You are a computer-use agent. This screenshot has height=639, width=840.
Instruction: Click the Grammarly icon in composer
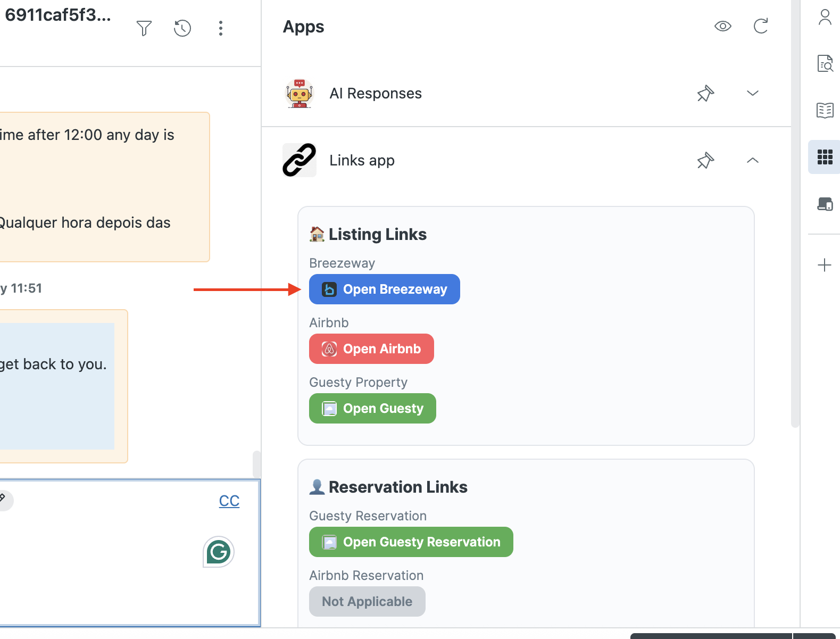pyautogui.click(x=219, y=552)
